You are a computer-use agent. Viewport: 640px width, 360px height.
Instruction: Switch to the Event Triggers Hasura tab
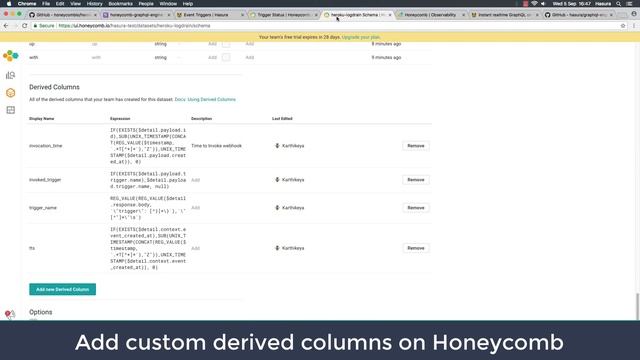(209, 15)
